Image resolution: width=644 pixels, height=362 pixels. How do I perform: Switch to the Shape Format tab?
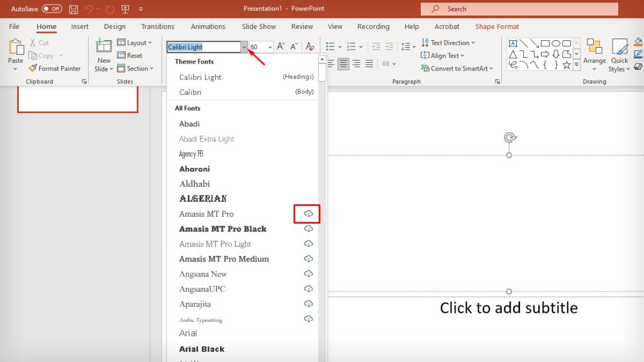[496, 26]
